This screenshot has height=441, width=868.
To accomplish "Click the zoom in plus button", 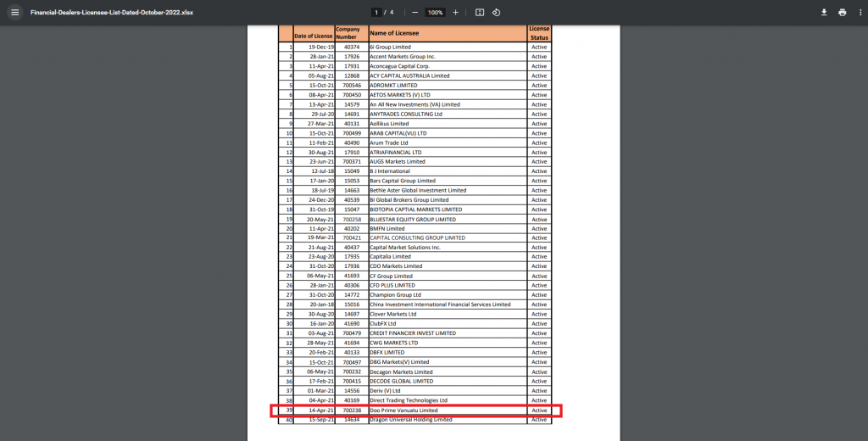I will click(456, 13).
